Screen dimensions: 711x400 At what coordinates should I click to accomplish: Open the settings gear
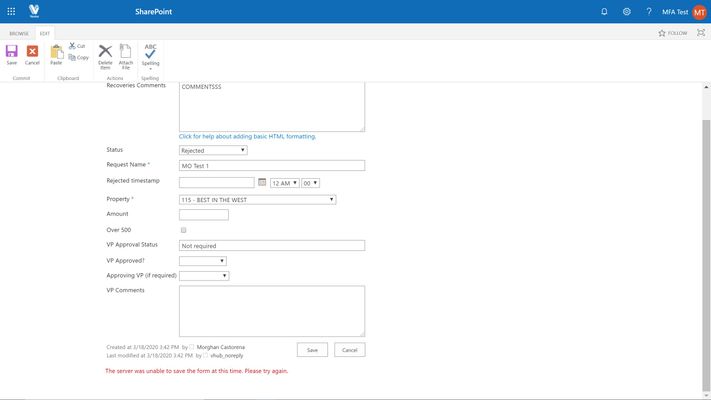627,12
